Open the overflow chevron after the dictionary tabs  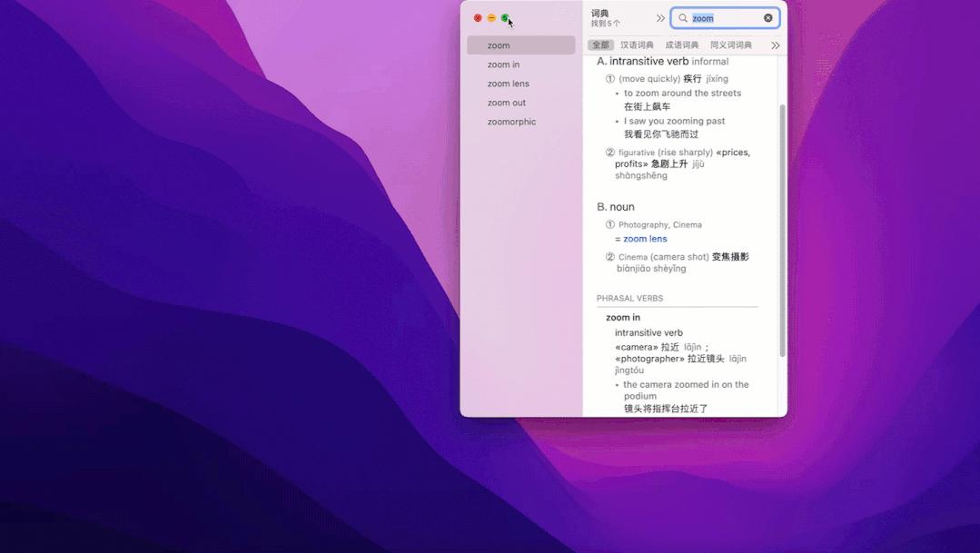[x=776, y=44]
